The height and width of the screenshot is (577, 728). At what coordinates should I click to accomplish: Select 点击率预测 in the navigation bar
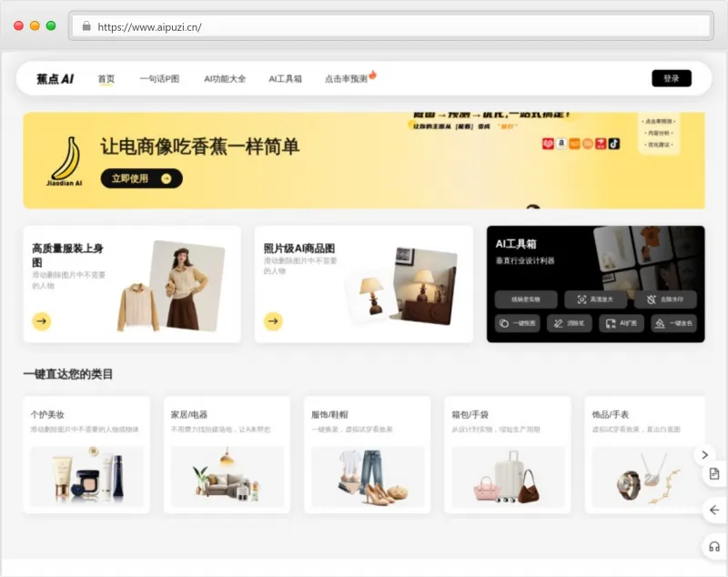pyautogui.click(x=344, y=79)
